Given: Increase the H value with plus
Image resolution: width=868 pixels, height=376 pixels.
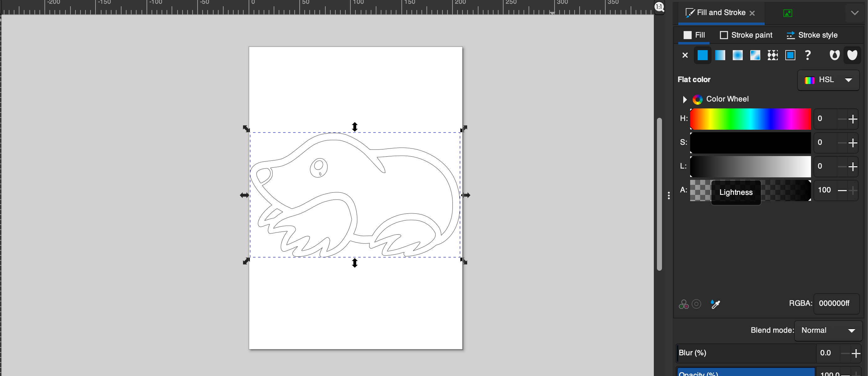Looking at the screenshot, I should point(853,119).
